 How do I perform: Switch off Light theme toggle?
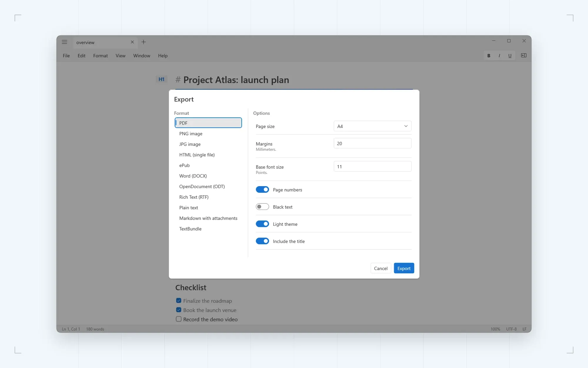(x=262, y=224)
